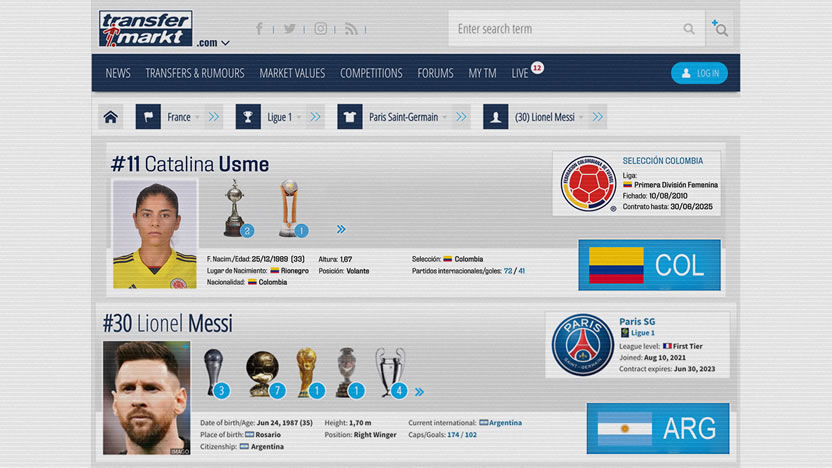Open the Competitions menu
This screenshot has height=468, width=832.
click(371, 73)
